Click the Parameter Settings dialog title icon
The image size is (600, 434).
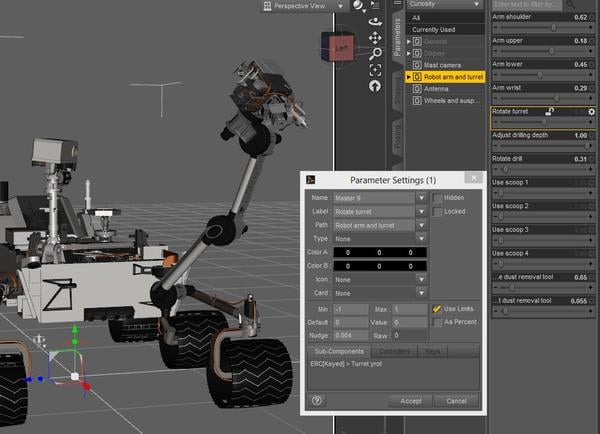(311, 179)
